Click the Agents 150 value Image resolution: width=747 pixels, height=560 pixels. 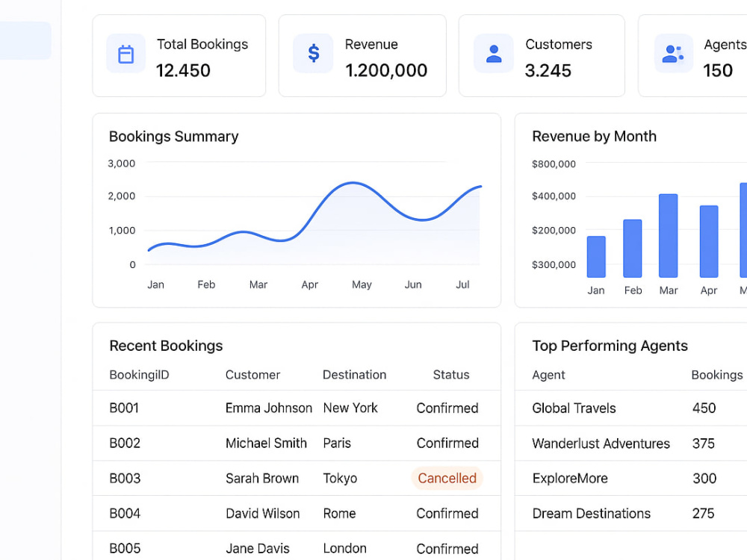tap(717, 70)
